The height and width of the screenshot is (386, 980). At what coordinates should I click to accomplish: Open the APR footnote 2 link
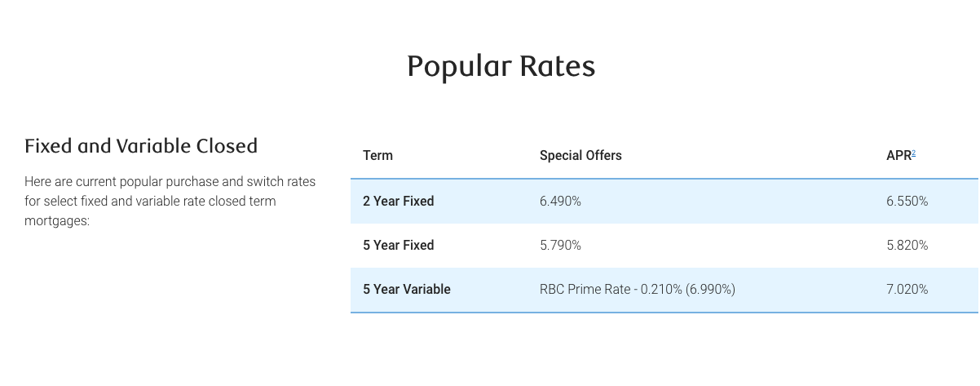pyautogui.click(x=914, y=153)
